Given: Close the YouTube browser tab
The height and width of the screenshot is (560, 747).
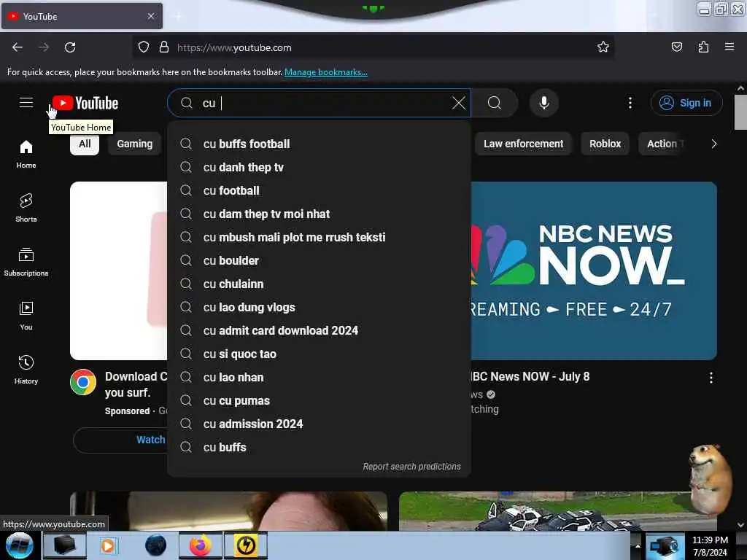Looking at the screenshot, I should [151, 16].
